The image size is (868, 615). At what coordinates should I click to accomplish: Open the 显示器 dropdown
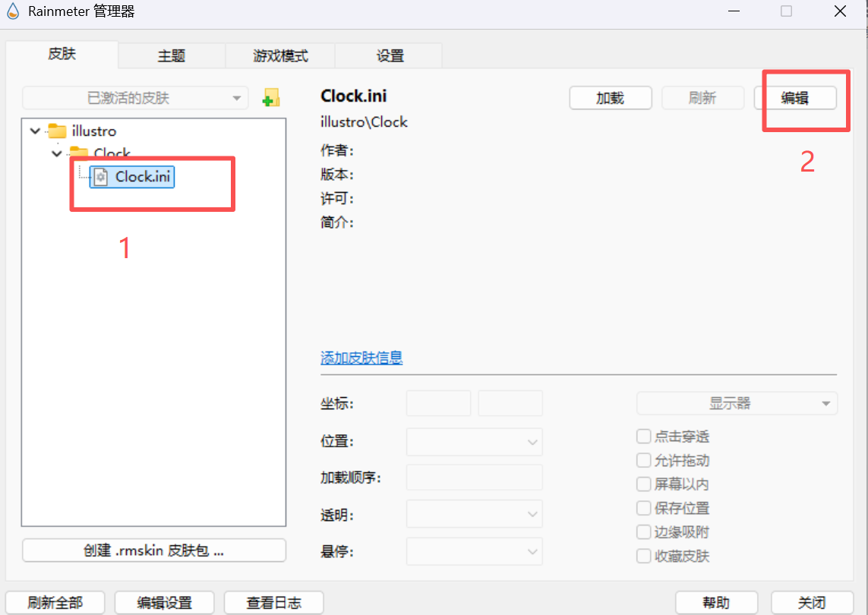point(737,403)
